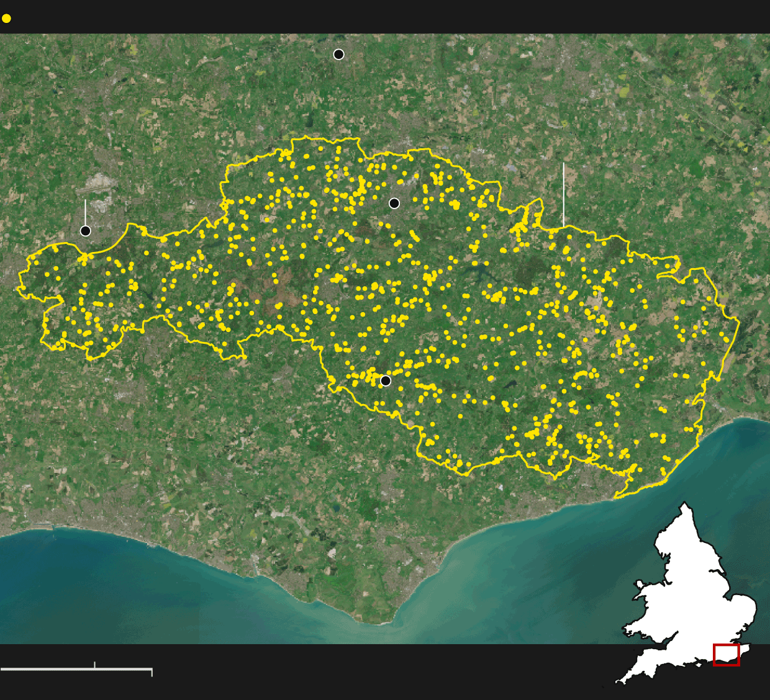Click the dark header bar at top
This screenshot has height=700, width=770.
pyautogui.click(x=385, y=17)
